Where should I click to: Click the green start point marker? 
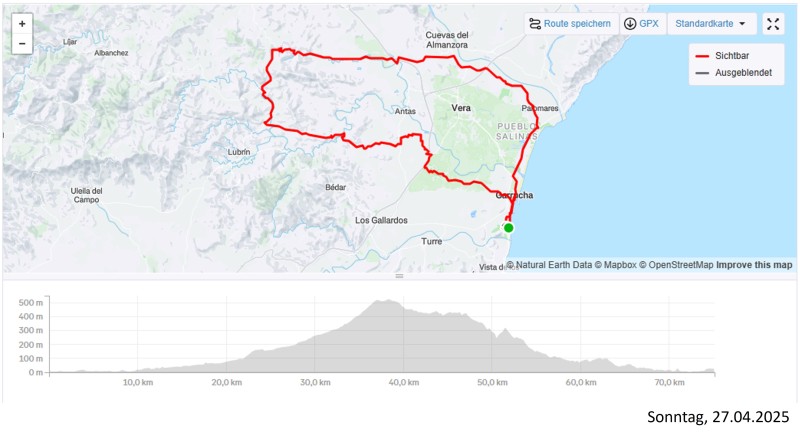pyautogui.click(x=508, y=228)
